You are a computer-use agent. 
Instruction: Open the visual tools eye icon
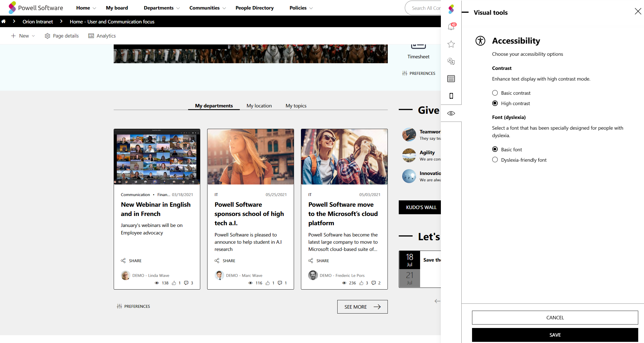451,113
